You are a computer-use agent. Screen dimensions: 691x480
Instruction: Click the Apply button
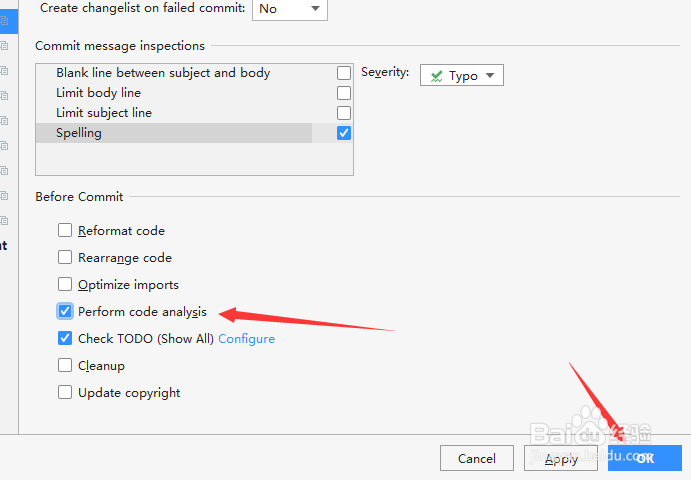pyautogui.click(x=561, y=458)
